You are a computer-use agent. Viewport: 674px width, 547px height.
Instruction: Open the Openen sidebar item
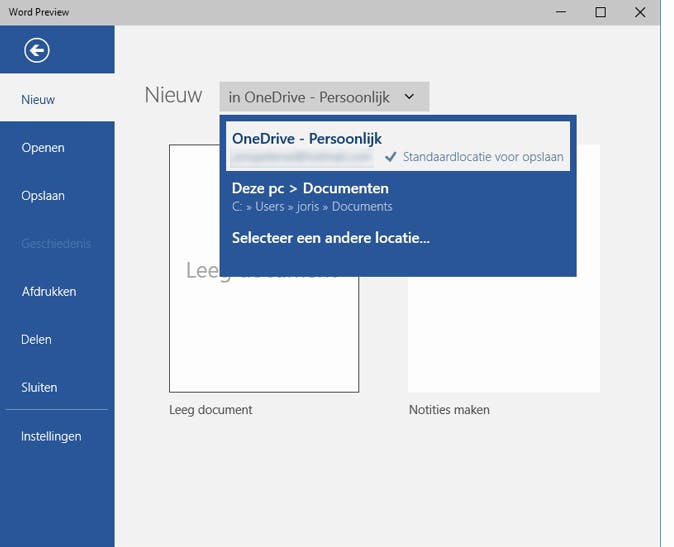(57, 147)
